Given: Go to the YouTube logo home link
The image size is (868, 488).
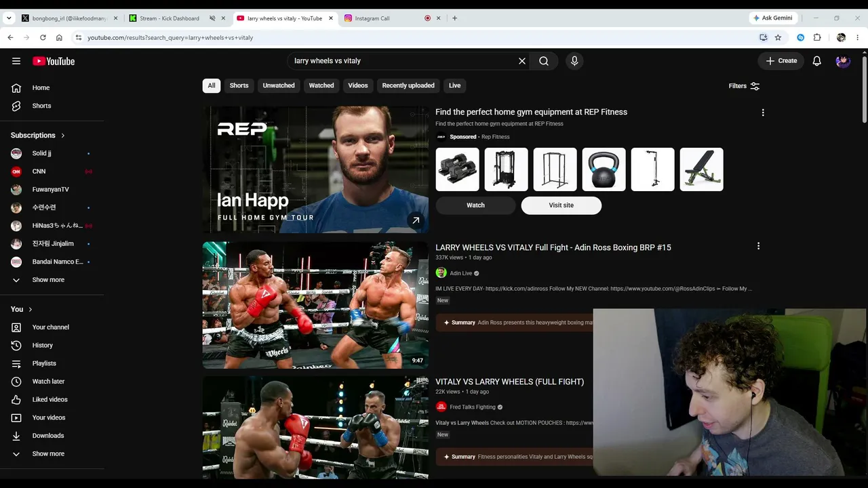Looking at the screenshot, I should [54, 61].
